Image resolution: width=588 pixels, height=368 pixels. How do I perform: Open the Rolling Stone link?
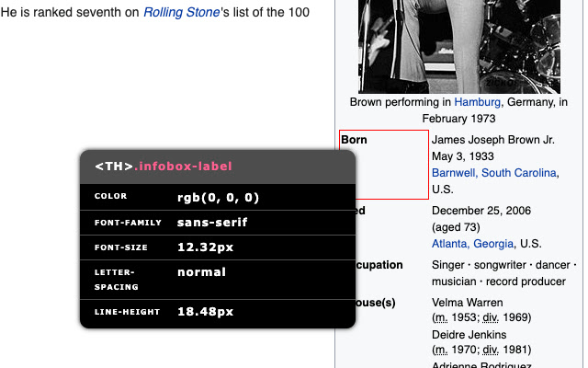[x=182, y=12]
